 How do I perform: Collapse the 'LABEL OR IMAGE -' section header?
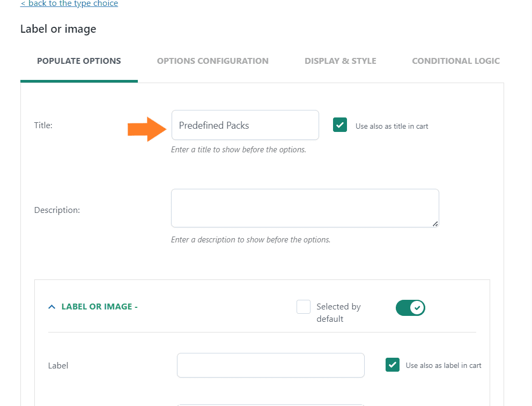tap(99, 307)
